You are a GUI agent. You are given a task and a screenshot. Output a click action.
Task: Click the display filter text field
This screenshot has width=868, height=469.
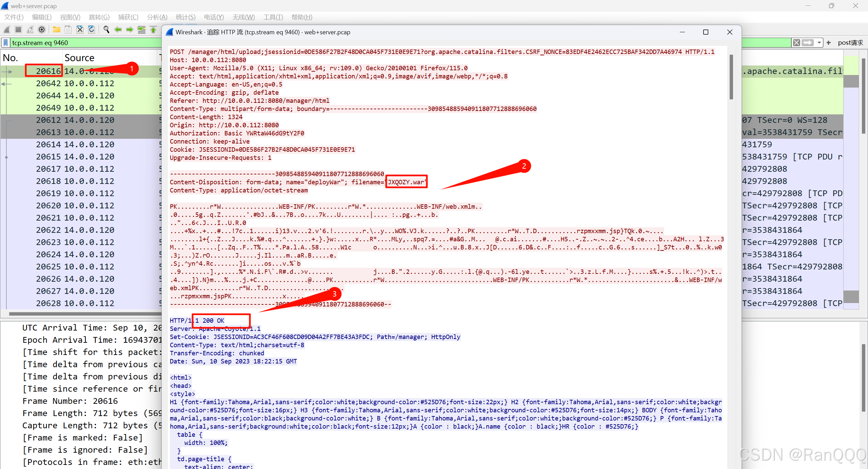85,43
